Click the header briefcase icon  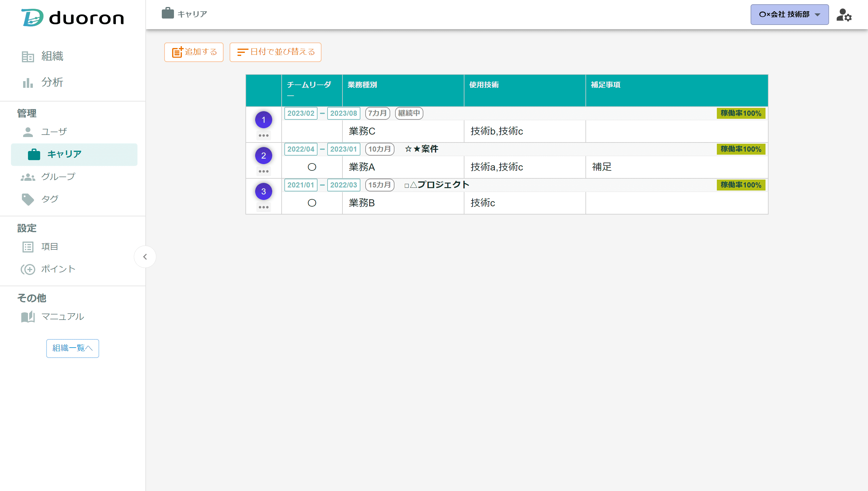pyautogui.click(x=167, y=13)
